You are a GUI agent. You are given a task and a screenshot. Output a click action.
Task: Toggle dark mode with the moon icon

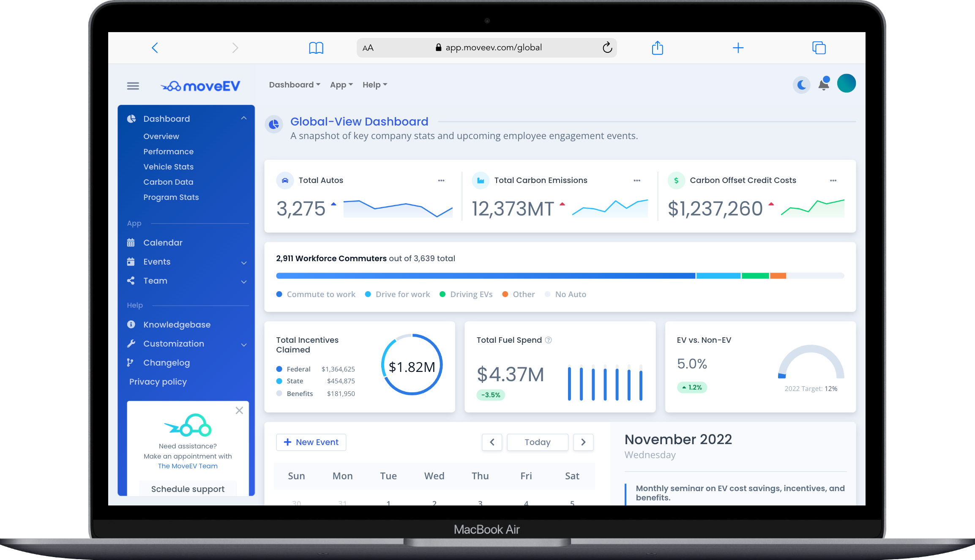point(801,85)
